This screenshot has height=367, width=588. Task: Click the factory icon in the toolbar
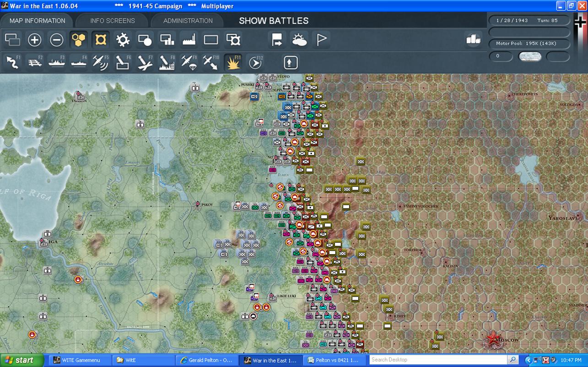point(189,40)
